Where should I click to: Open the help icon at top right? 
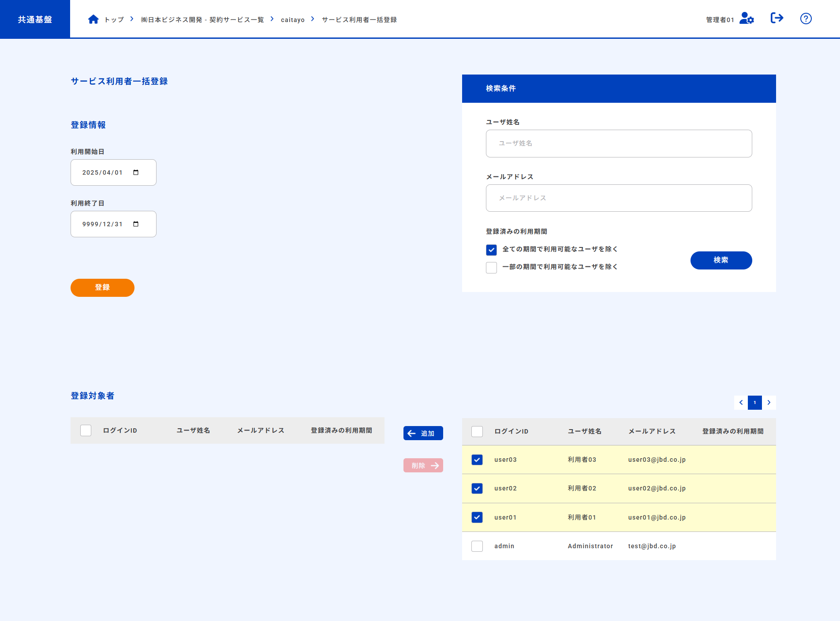[806, 19]
